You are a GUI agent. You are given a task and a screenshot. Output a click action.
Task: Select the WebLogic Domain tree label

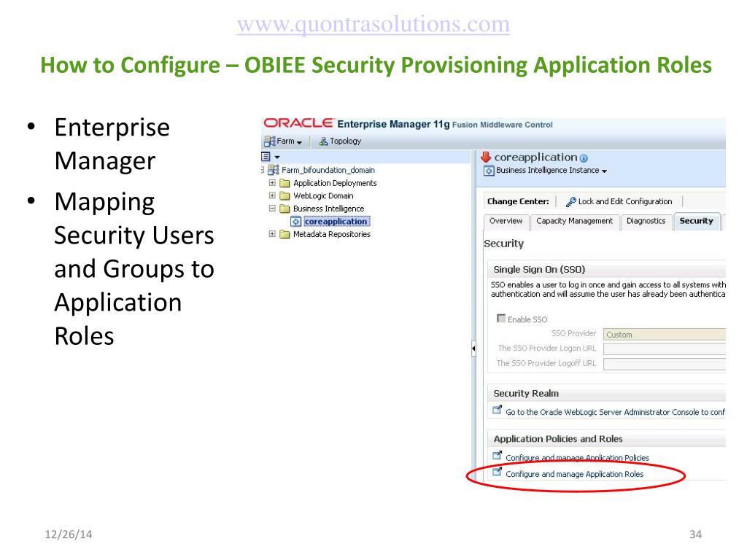(323, 195)
